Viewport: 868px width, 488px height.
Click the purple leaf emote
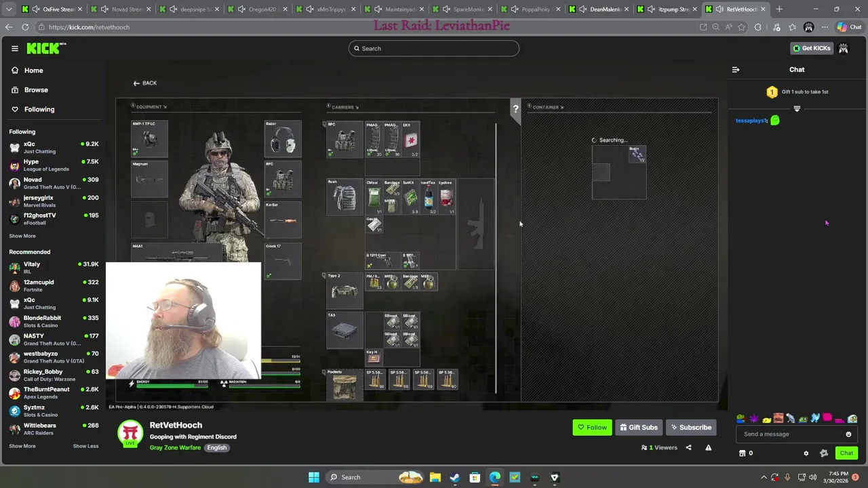point(753,419)
